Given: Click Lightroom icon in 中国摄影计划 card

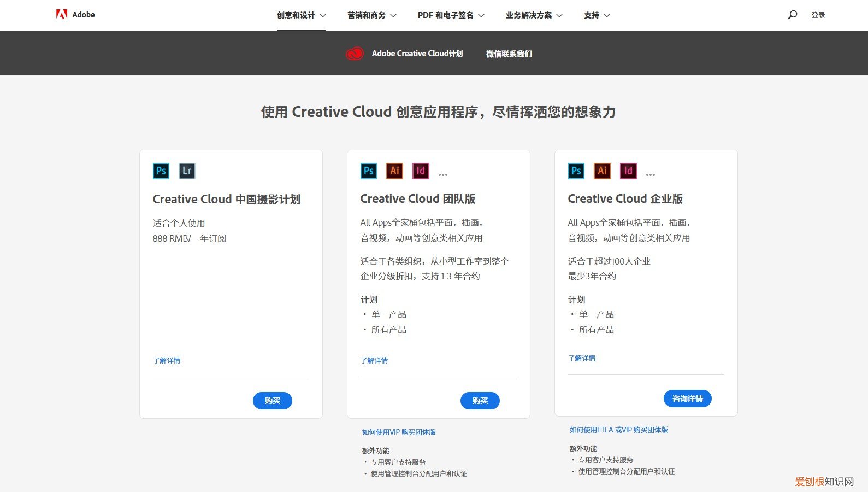Looking at the screenshot, I should click(x=187, y=171).
